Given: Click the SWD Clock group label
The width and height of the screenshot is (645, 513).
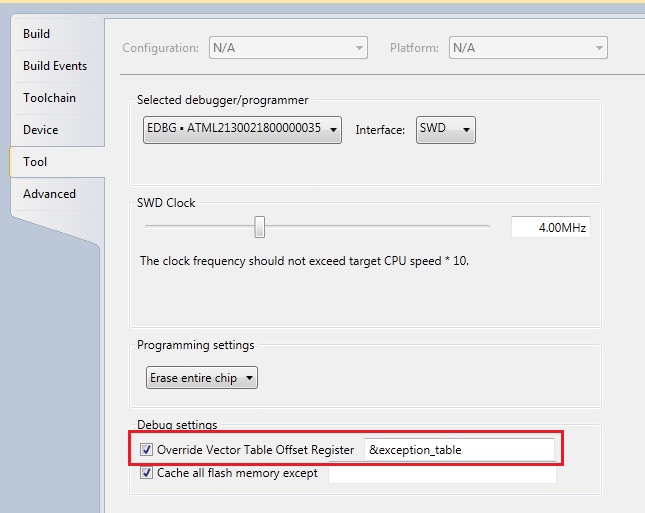Looking at the screenshot, I should pyautogui.click(x=166, y=203).
